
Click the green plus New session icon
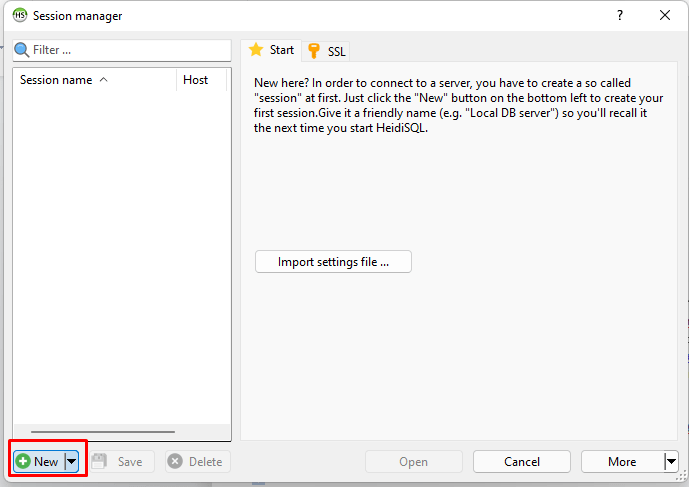[22, 462]
